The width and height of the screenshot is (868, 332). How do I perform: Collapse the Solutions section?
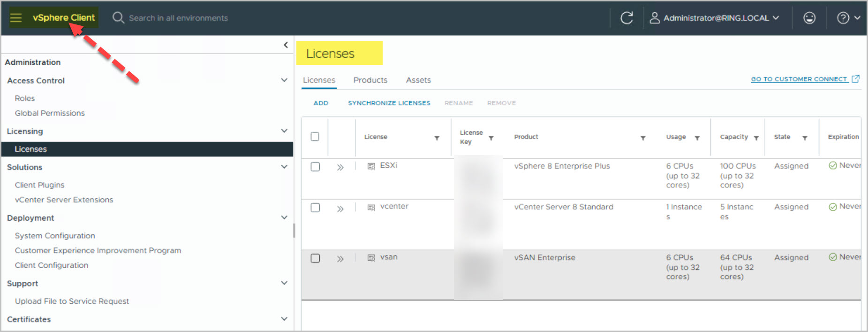284,167
